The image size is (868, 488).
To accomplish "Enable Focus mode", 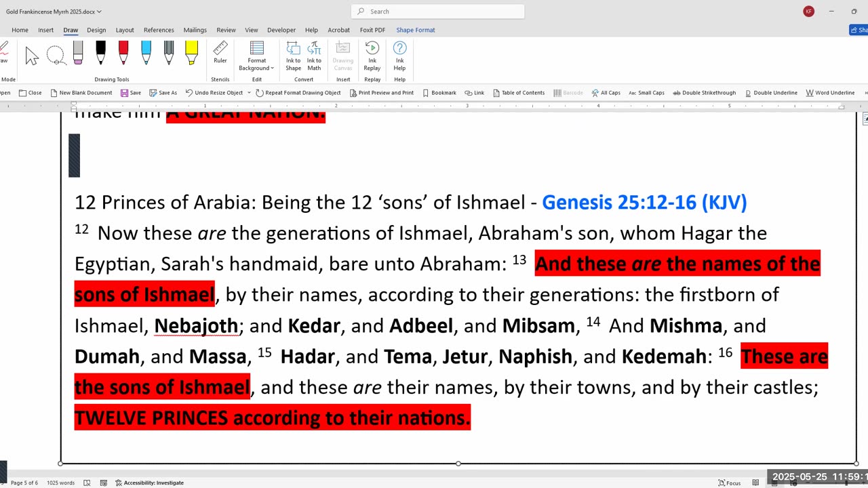I will tap(730, 483).
